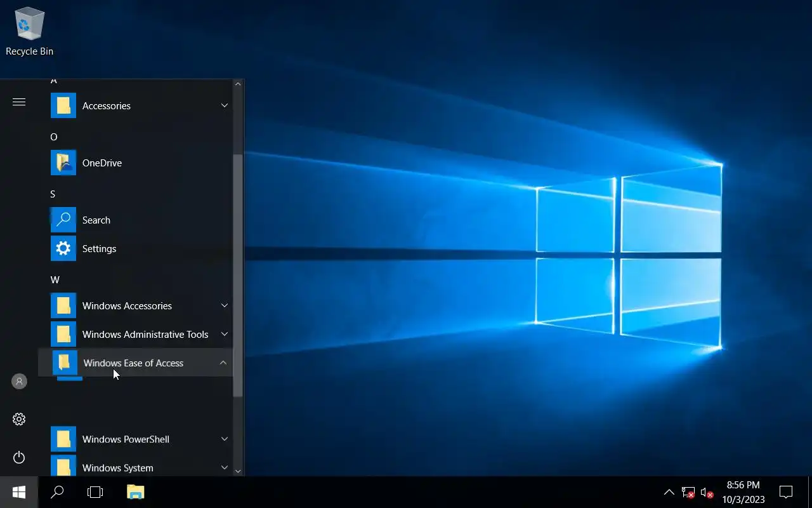Click the Windows Administrative Tools folder icon
Viewport: 812px width, 508px height.
tap(63, 334)
